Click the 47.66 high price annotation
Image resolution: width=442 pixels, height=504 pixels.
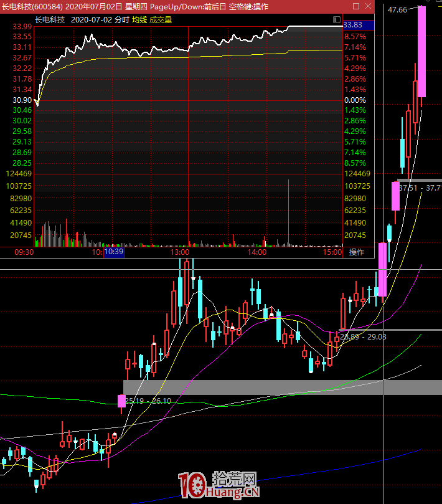click(x=397, y=10)
